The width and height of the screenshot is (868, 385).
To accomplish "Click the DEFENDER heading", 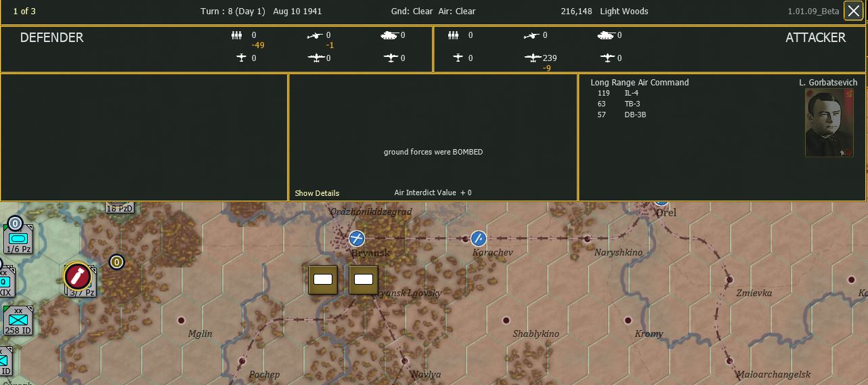I will click(x=51, y=38).
